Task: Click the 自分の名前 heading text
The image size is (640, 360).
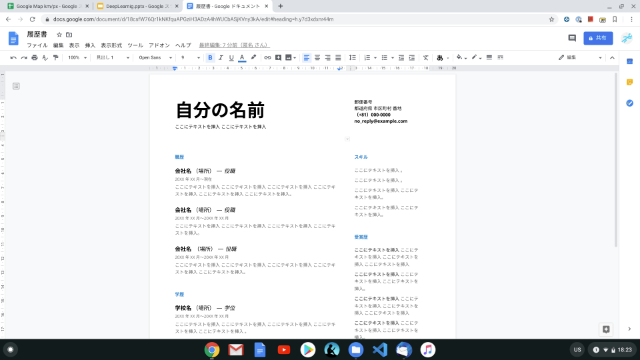Action: coord(220,110)
